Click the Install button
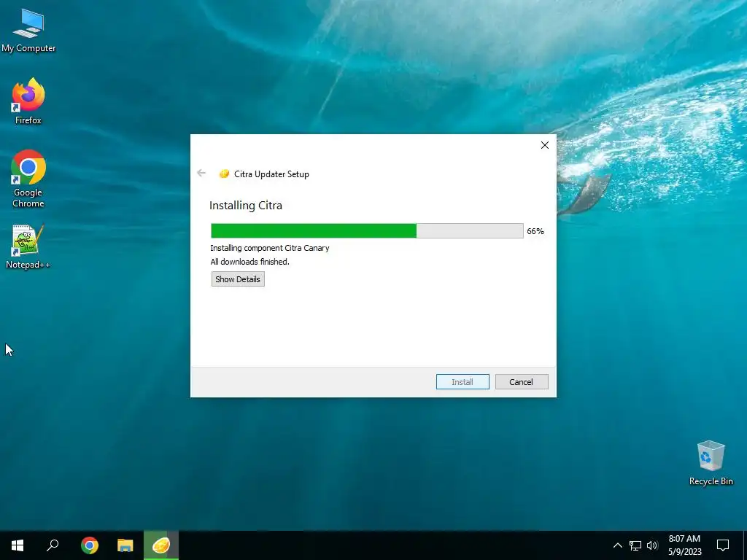 [462, 382]
